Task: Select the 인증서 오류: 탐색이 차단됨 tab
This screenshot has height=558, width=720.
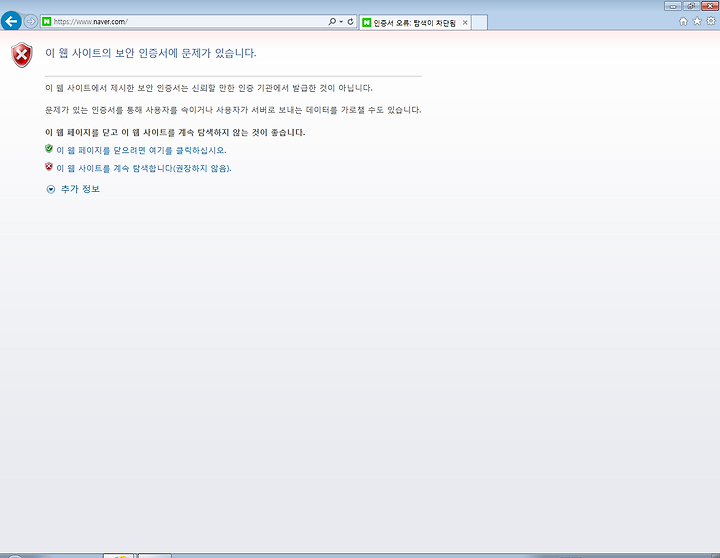Action: [414, 23]
